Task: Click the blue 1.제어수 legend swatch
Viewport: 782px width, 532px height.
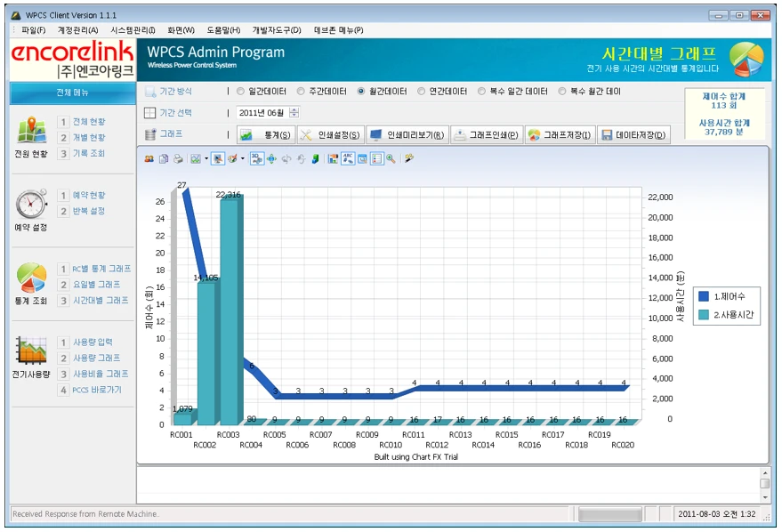Action: 704,296
